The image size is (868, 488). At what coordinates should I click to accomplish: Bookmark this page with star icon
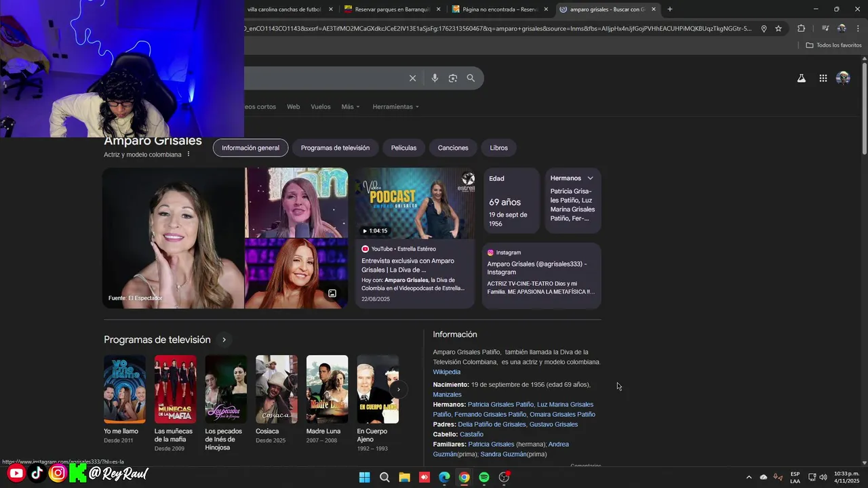pyautogui.click(x=778, y=28)
